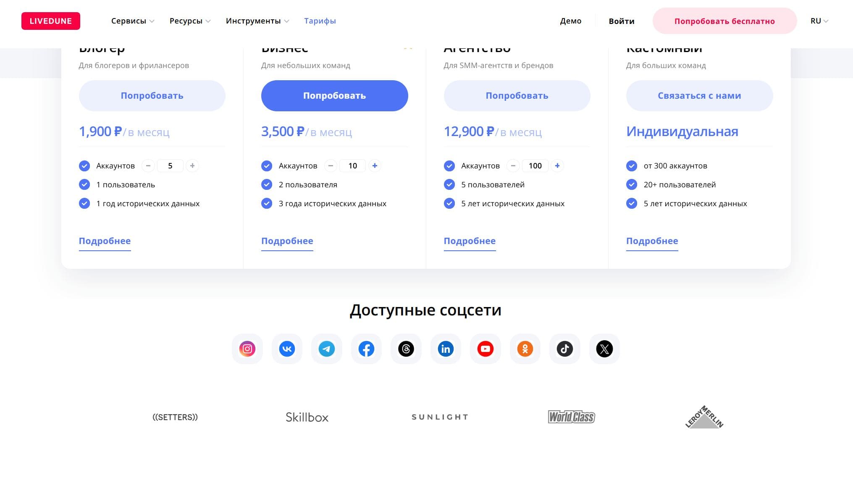
Task: Increase accounts in the 3,500 ₽ plan
Action: pos(375,166)
